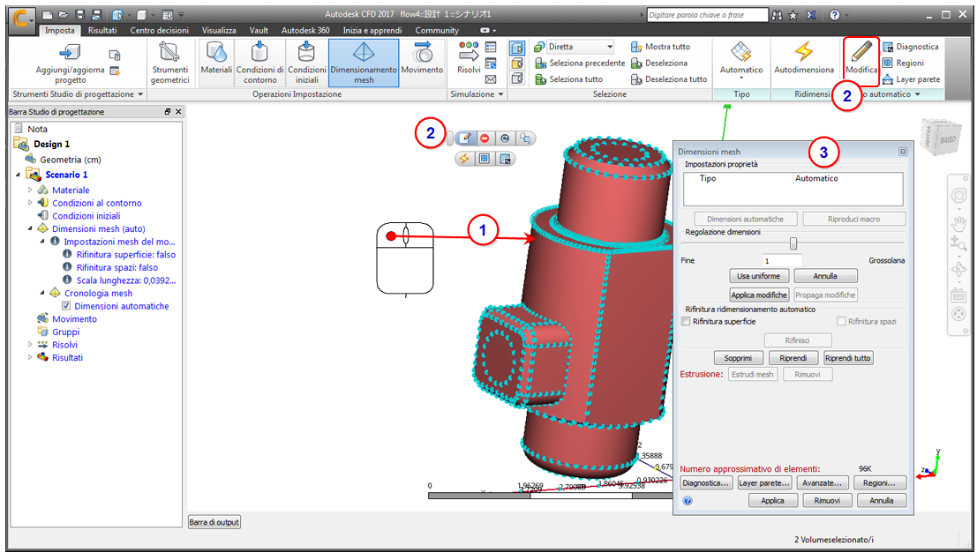The width and height of the screenshot is (977, 560).
Task: Toggle Rifinitura spazi checkbox
Action: tap(841, 321)
